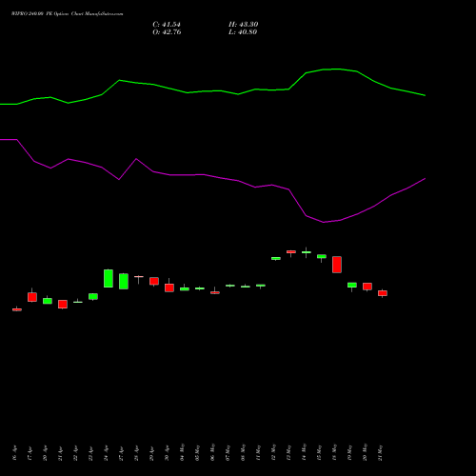The height and width of the screenshot is (476, 476).
Task: Select the 04 May date label
Action: tap(182, 452)
